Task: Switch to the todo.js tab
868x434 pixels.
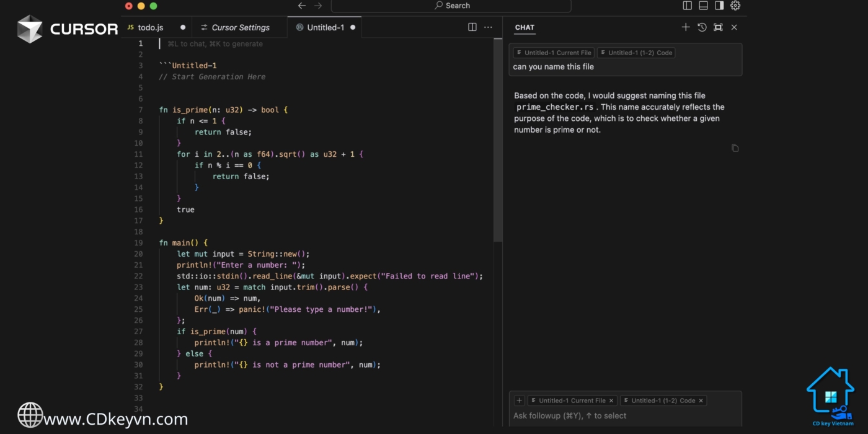Action: coord(150,27)
